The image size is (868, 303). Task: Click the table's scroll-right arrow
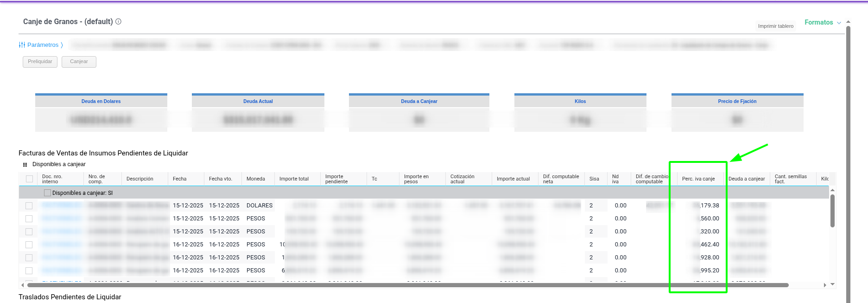825,285
